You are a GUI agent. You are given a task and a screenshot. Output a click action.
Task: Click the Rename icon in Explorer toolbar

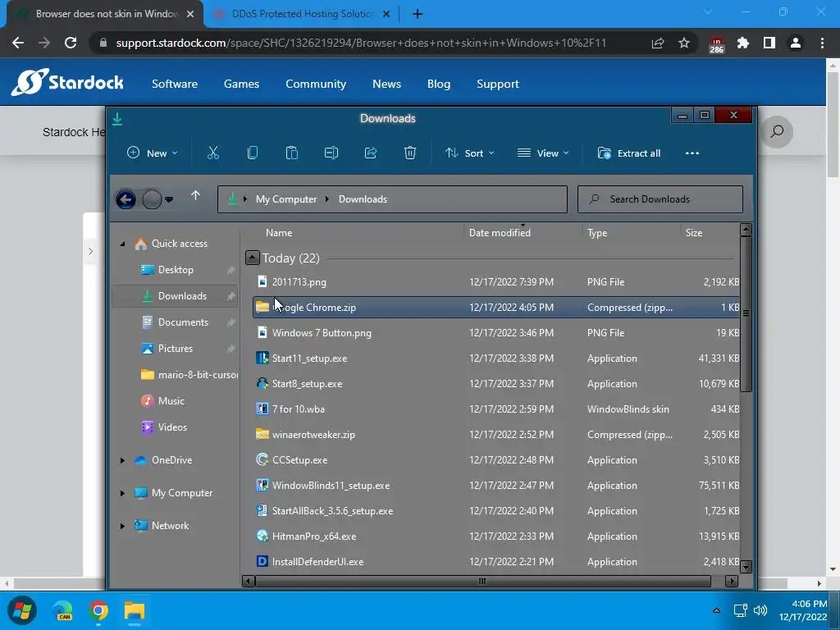(x=331, y=153)
